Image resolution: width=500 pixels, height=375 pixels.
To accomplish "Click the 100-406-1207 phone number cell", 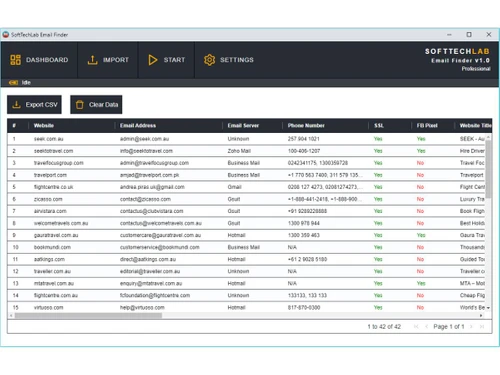I will [304, 151].
